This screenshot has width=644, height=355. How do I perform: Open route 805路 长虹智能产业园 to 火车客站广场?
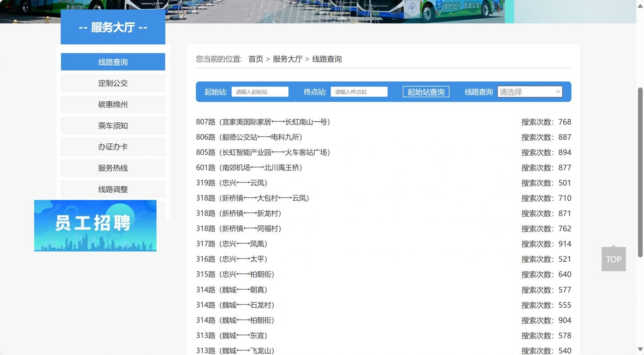pos(263,153)
